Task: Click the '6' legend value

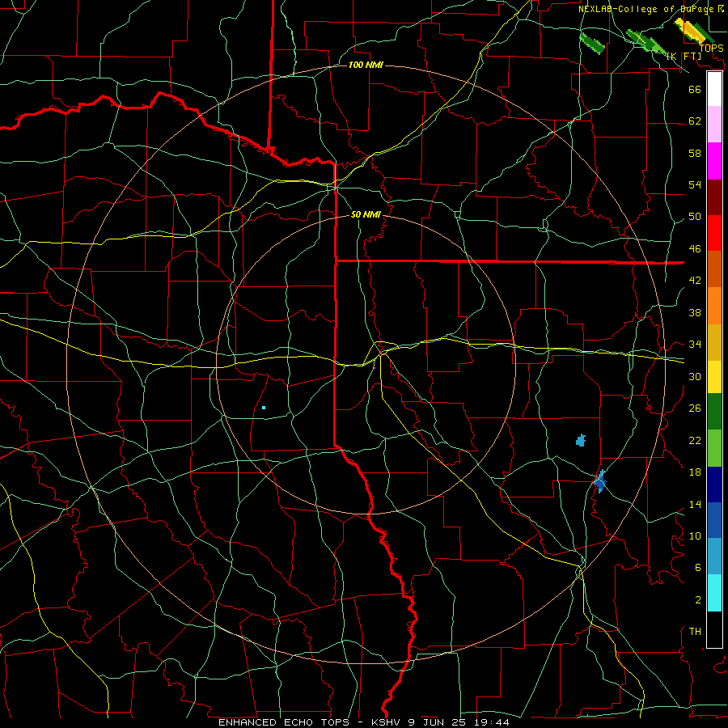Action: pyautogui.click(x=698, y=568)
